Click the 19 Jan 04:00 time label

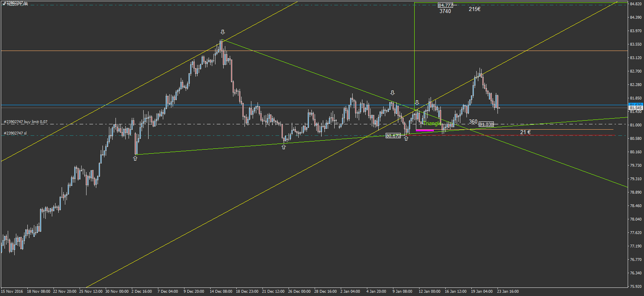(482, 292)
